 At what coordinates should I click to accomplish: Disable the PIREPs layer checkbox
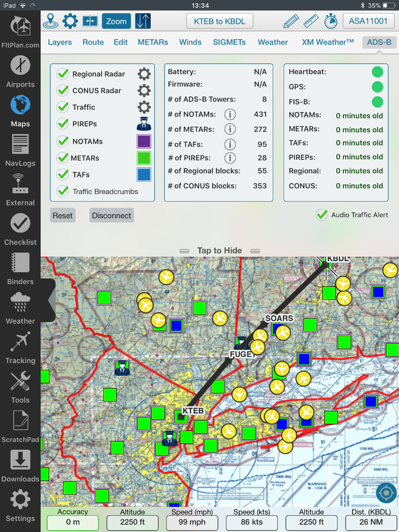[x=63, y=124]
